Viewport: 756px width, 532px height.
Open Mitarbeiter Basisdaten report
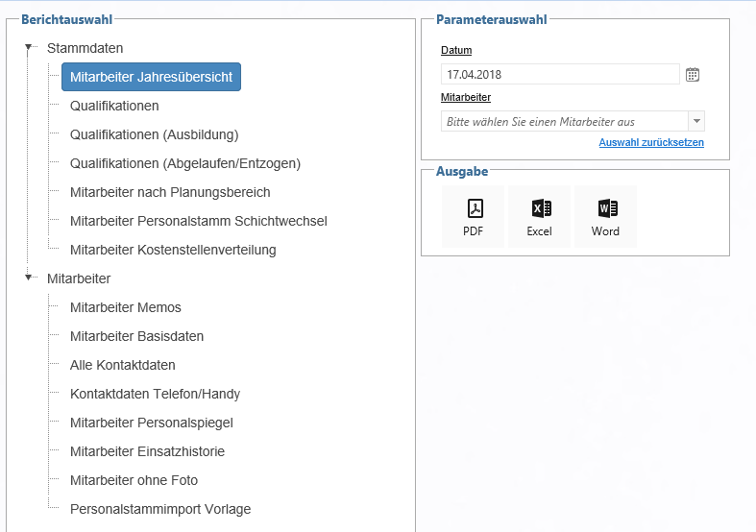coord(137,336)
